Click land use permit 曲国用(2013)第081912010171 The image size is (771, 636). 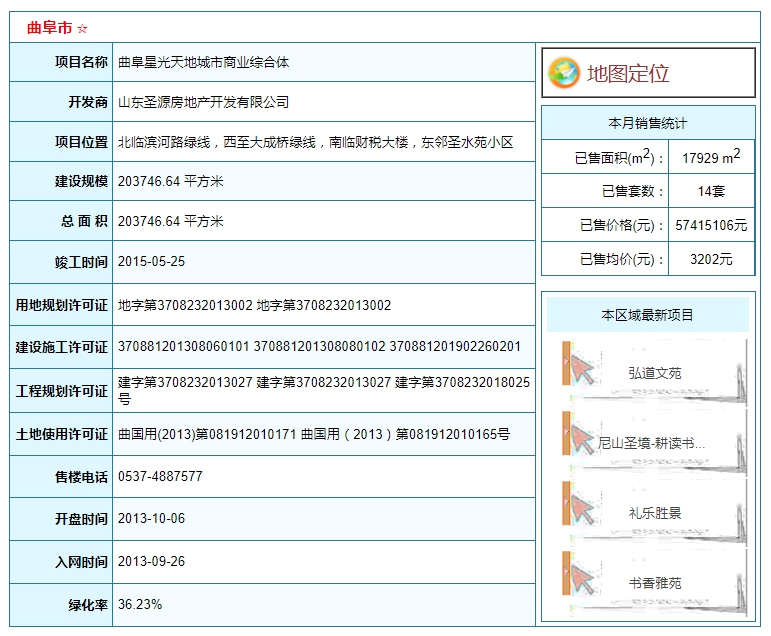point(207,434)
